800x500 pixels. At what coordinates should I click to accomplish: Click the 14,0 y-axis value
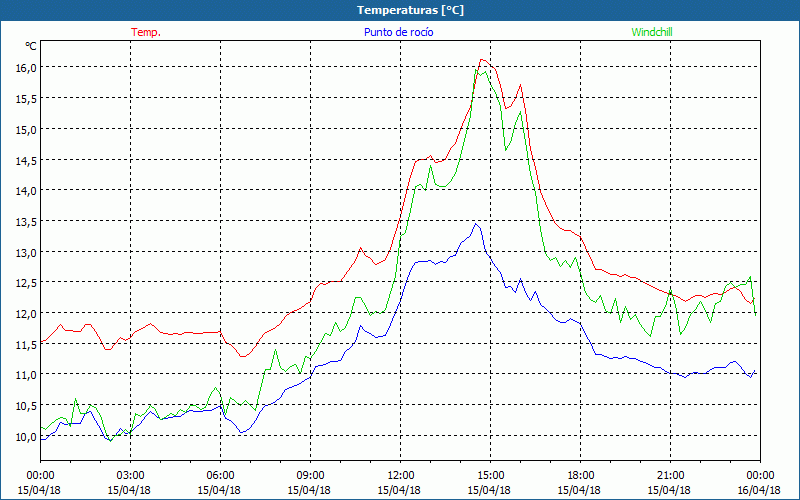[x=26, y=190]
